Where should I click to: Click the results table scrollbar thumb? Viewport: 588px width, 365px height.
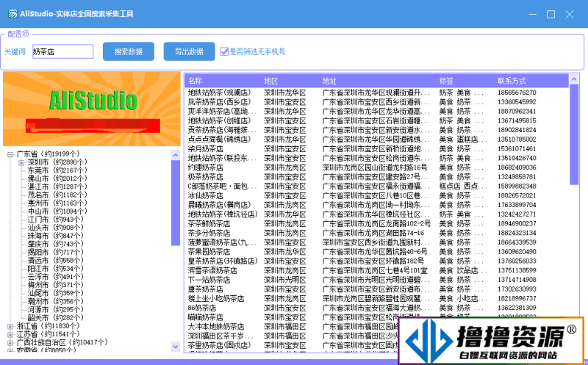pos(574,134)
